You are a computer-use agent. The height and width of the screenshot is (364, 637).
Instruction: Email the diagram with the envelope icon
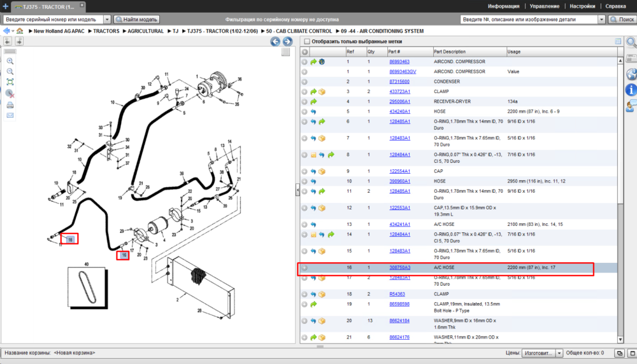10,115
